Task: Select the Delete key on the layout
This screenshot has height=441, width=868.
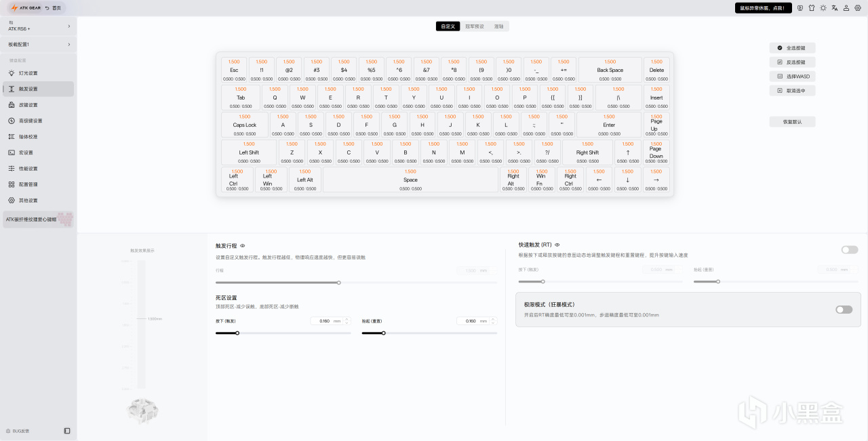Action: tap(656, 70)
